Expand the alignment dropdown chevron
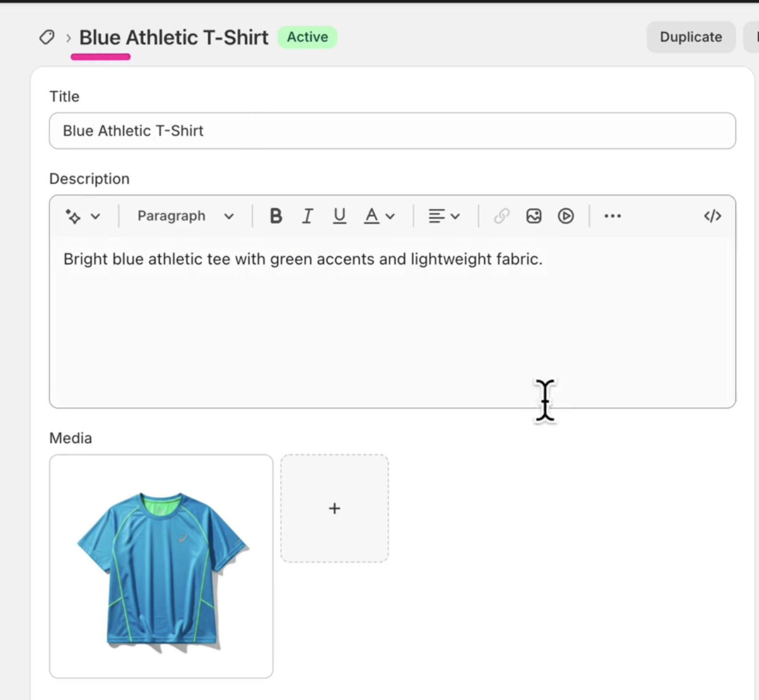759x700 pixels. (x=455, y=216)
